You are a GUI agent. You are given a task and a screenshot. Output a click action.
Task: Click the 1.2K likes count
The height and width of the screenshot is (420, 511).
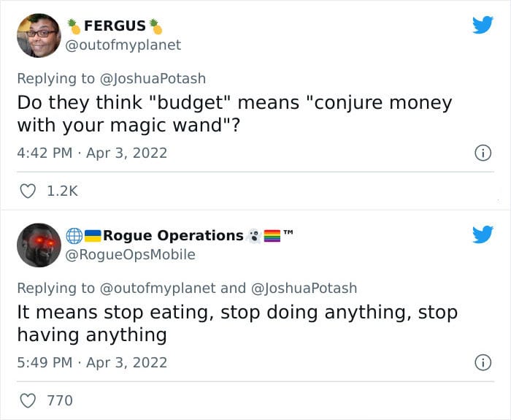coord(63,191)
